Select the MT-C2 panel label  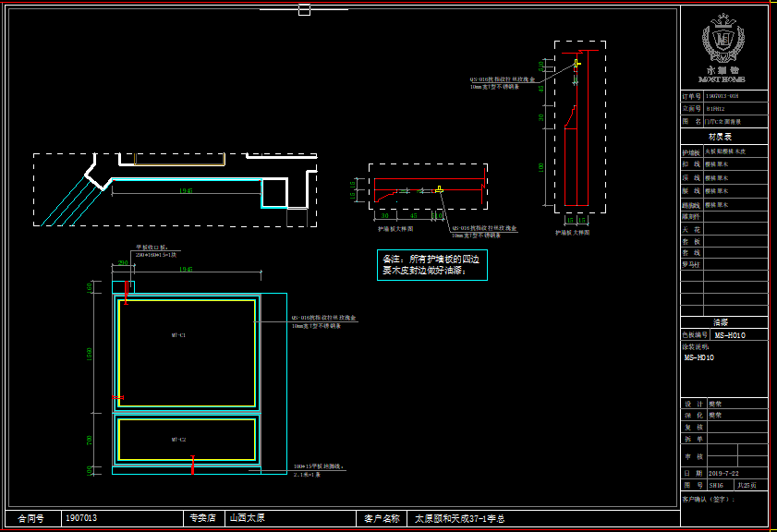pyautogui.click(x=179, y=440)
